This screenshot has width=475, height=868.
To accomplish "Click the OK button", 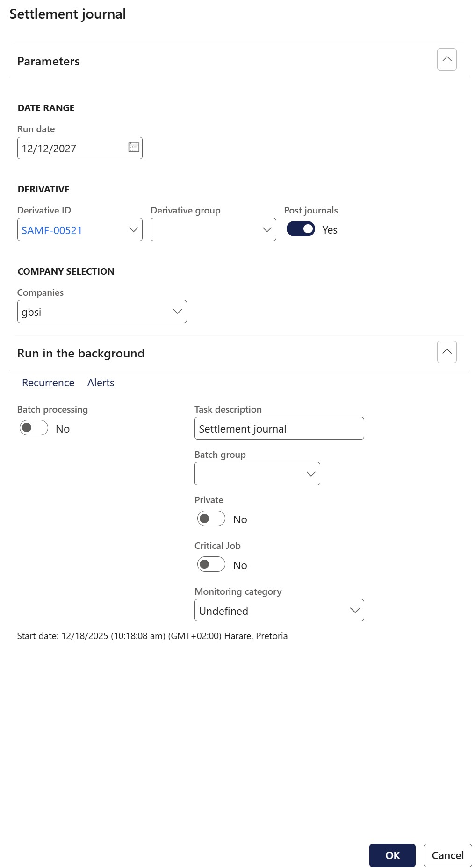I will click(392, 855).
